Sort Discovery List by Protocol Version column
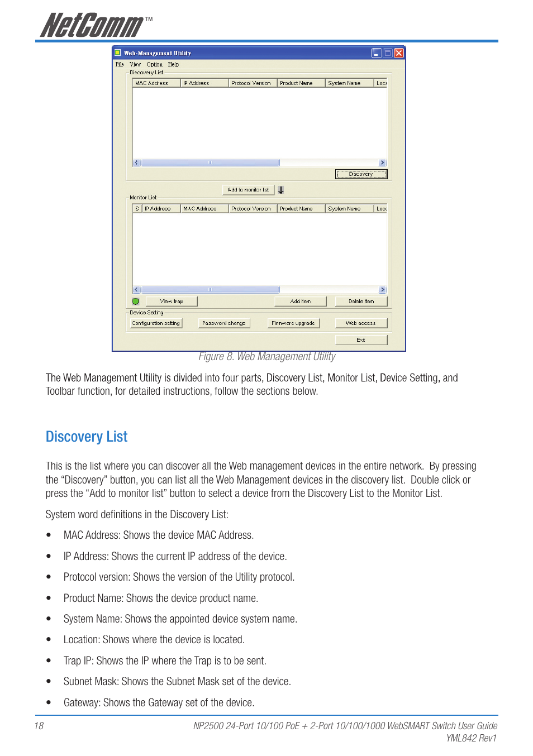The width and height of the screenshot is (533, 756). pyautogui.click(x=253, y=83)
